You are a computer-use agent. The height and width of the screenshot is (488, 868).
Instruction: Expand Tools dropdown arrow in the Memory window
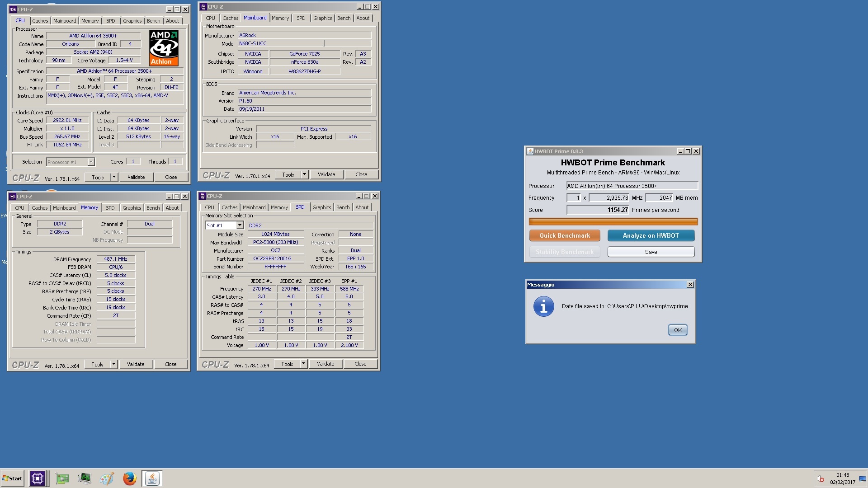(x=113, y=364)
